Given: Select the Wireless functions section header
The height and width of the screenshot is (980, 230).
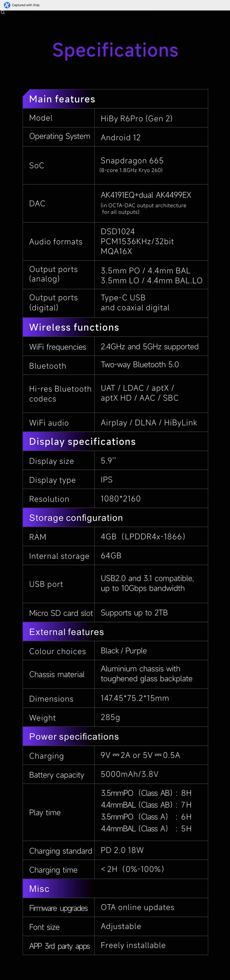Looking at the screenshot, I should (x=74, y=328).
